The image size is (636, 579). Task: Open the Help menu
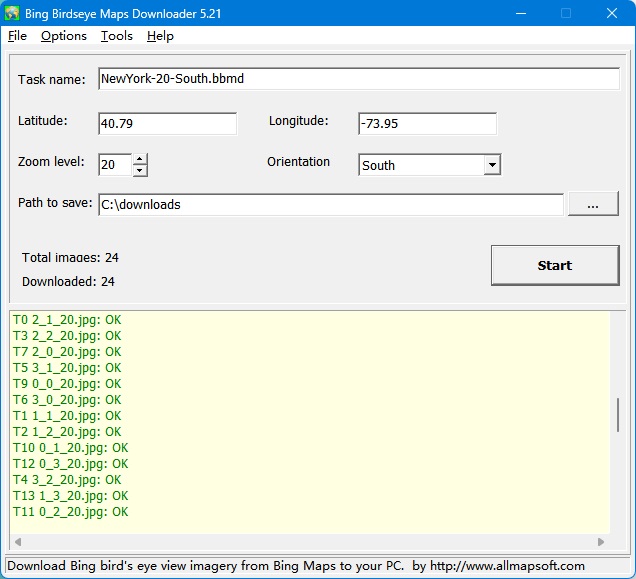click(x=160, y=36)
